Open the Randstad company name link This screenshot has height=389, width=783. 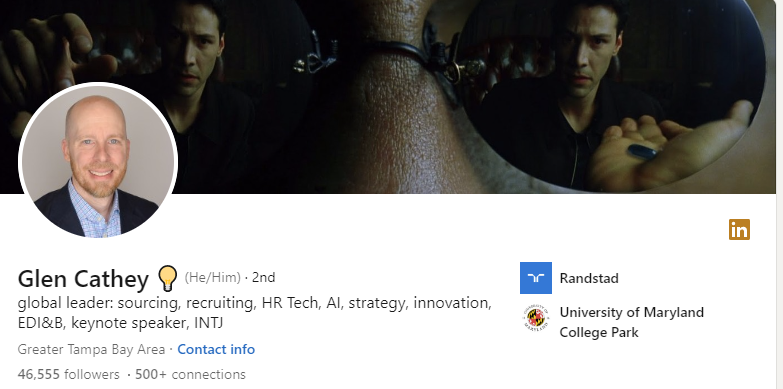click(x=589, y=278)
